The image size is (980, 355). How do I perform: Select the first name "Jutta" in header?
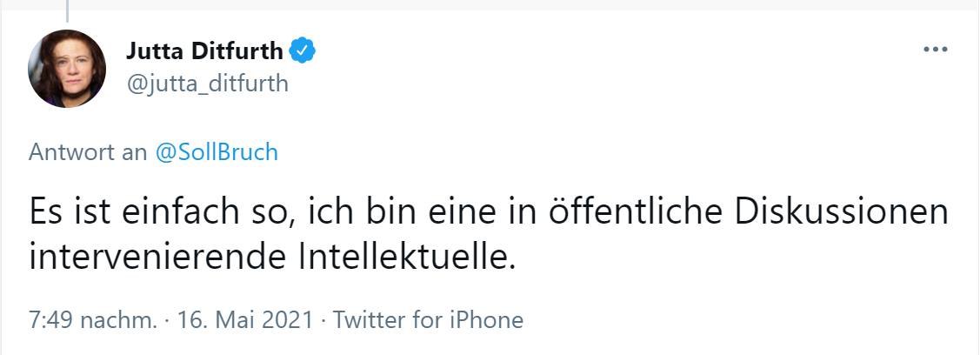coord(154,52)
